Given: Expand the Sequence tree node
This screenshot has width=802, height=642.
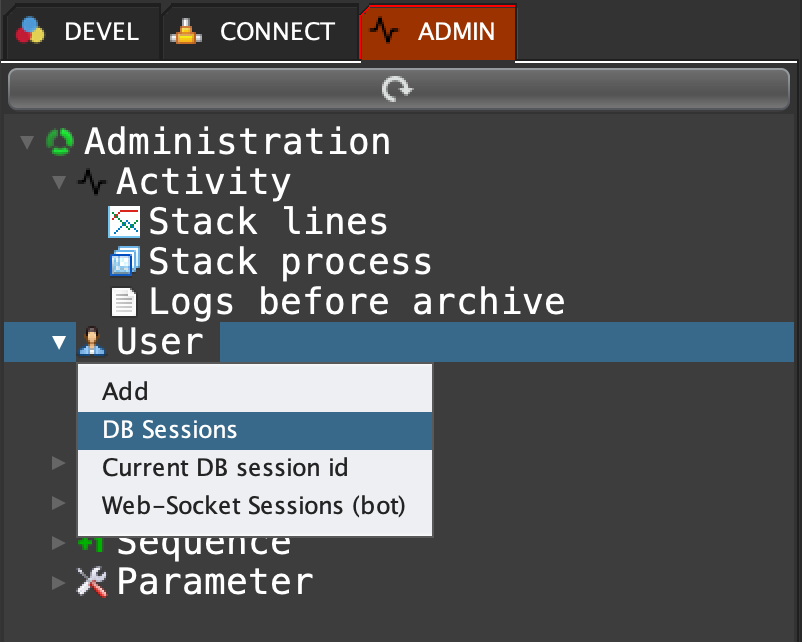Looking at the screenshot, I should 59,542.
